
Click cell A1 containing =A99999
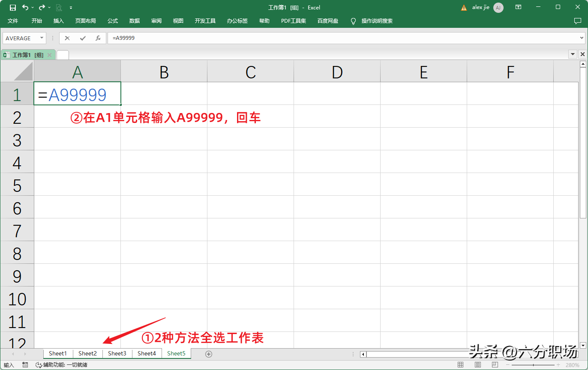click(78, 93)
